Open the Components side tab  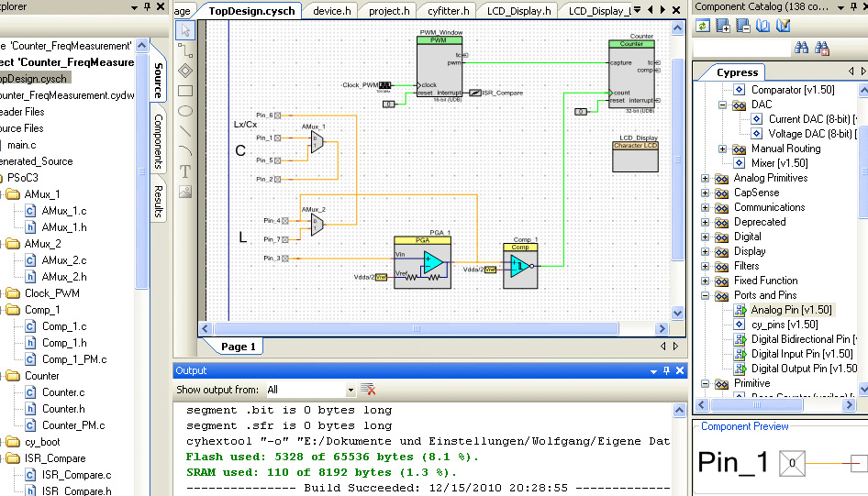click(159, 141)
